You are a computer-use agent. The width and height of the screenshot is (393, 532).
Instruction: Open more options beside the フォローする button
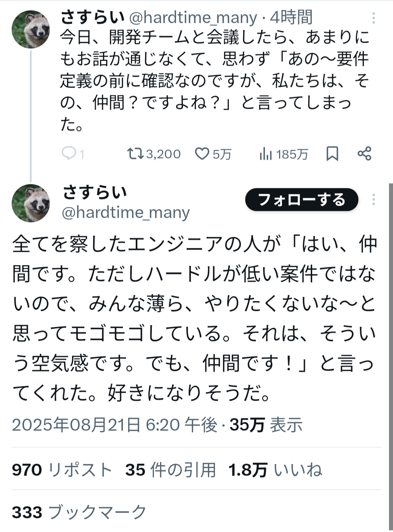(374, 199)
